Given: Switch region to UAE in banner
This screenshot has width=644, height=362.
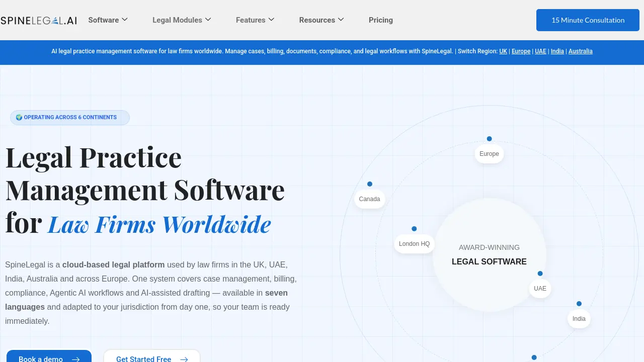Looking at the screenshot, I should (x=540, y=51).
